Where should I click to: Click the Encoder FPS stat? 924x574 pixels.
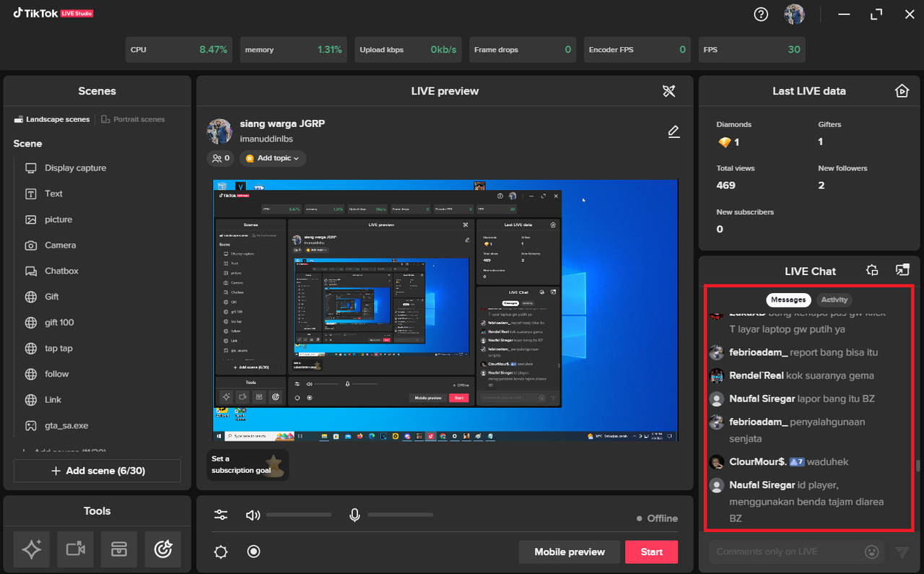(x=637, y=50)
